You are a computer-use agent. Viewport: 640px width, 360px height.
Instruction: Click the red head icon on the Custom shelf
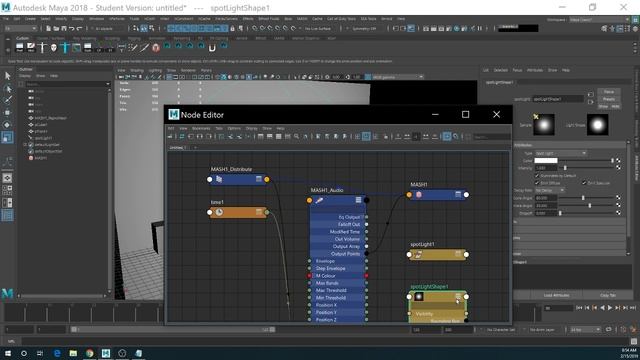(156, 48)
